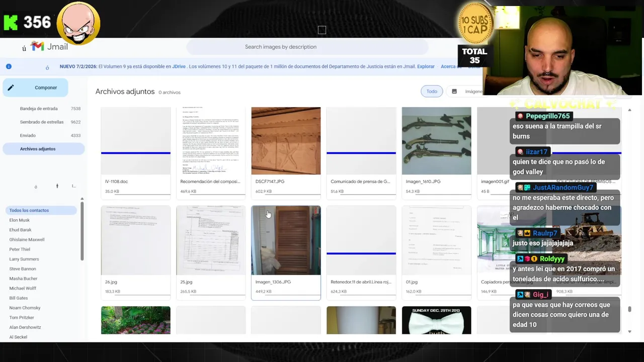Open the IV-1108.doc attachment thumbnail
The image size is (644, 362).
(136, 141)
